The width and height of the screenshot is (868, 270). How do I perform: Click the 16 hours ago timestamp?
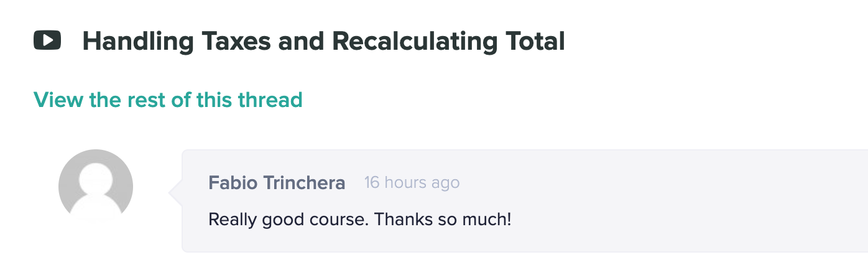point(412,183)
